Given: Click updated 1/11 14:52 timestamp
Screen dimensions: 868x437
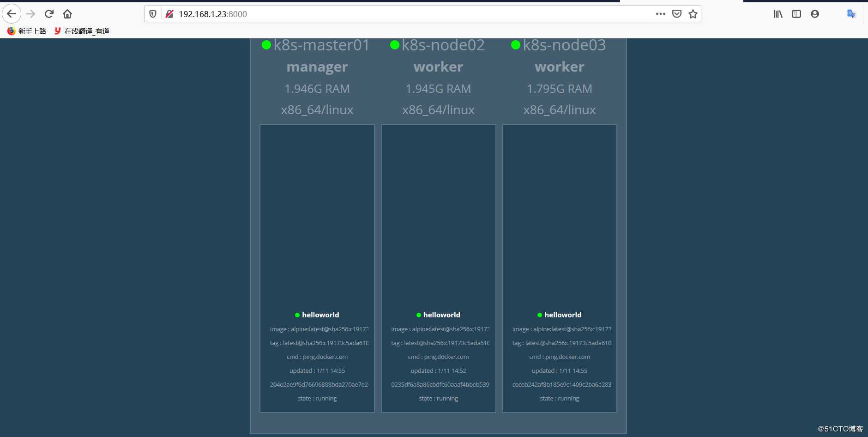Looking at the screenshot, I should click(x=439, y=371).
